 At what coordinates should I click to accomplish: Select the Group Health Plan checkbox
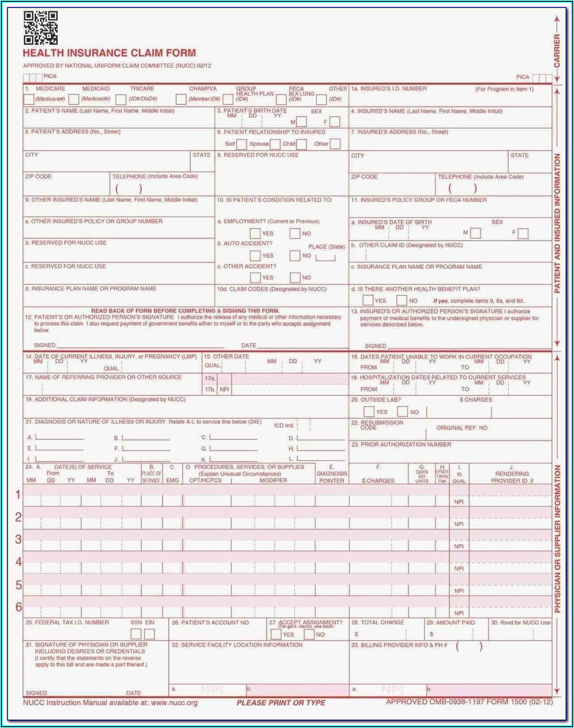228,99
